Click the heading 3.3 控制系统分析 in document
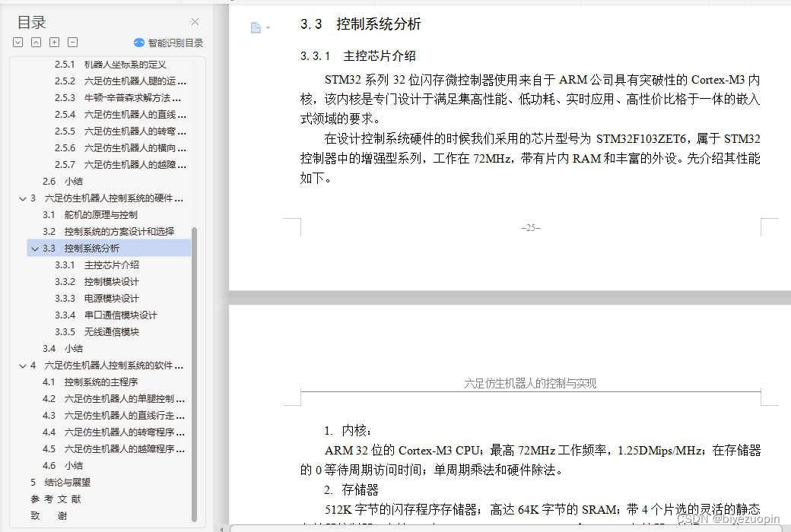Image resolution: width=791 pixels, height=532 pixels. click(361, 24)
